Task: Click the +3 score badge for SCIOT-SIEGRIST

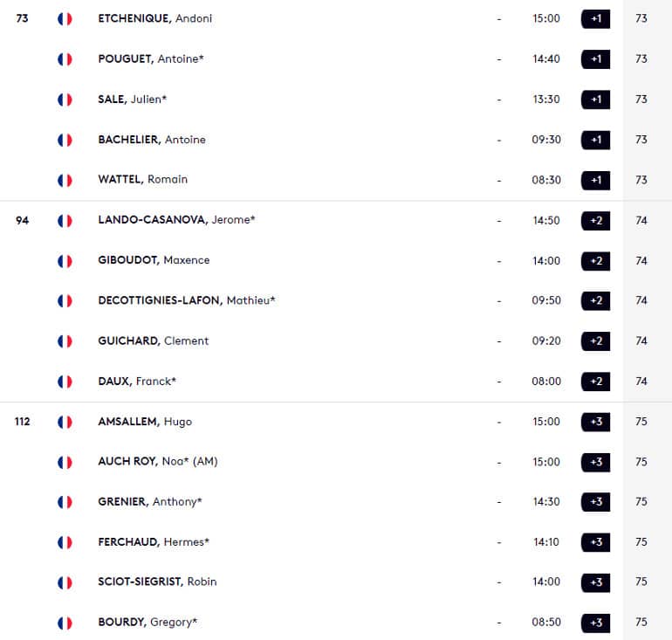Action: point(596,582)
